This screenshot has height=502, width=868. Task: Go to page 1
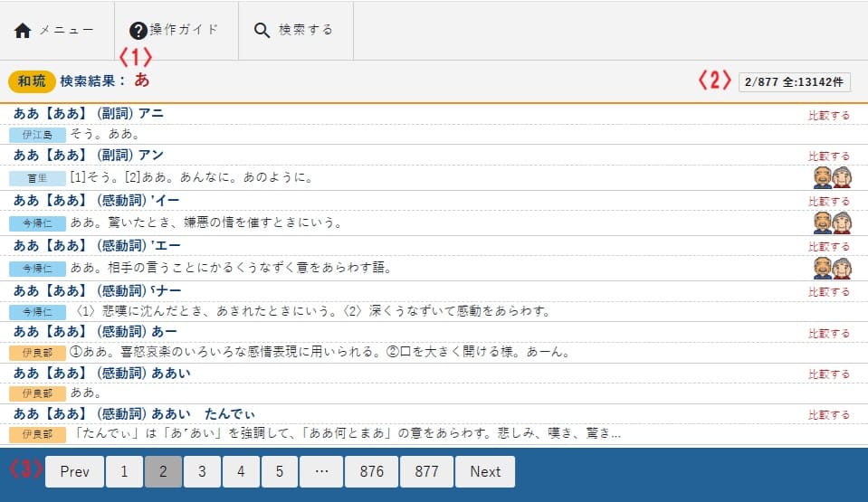coord(124,471)
